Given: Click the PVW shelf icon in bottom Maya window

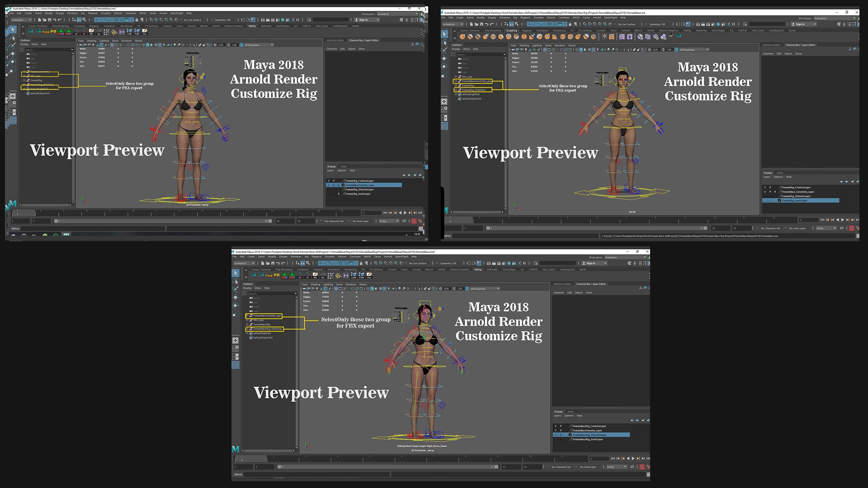Looking at the screenshot, I should click(361, 276).
